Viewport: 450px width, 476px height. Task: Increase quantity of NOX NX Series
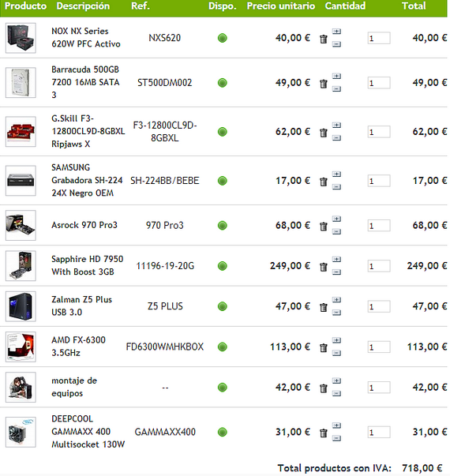[336, 32]
